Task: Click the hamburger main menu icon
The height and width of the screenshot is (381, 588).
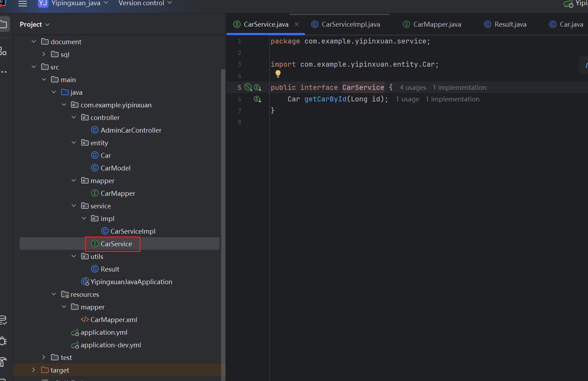Action: (x=22, y=4)
